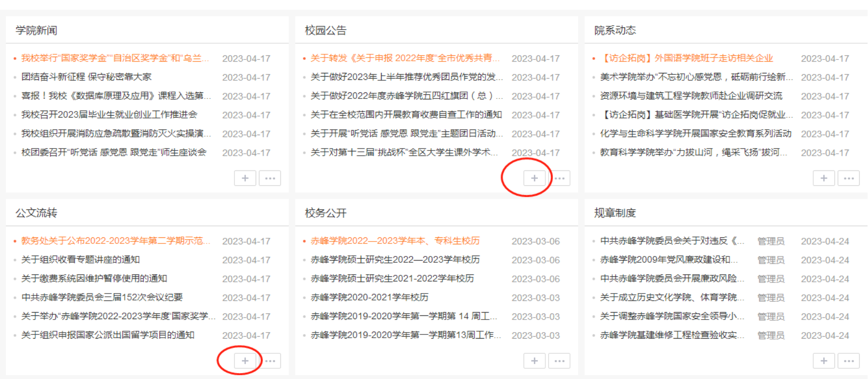The image size is (868, 379).
Task: Click the plus icon in 院系动态 panel
Action: tap(823, 178)
